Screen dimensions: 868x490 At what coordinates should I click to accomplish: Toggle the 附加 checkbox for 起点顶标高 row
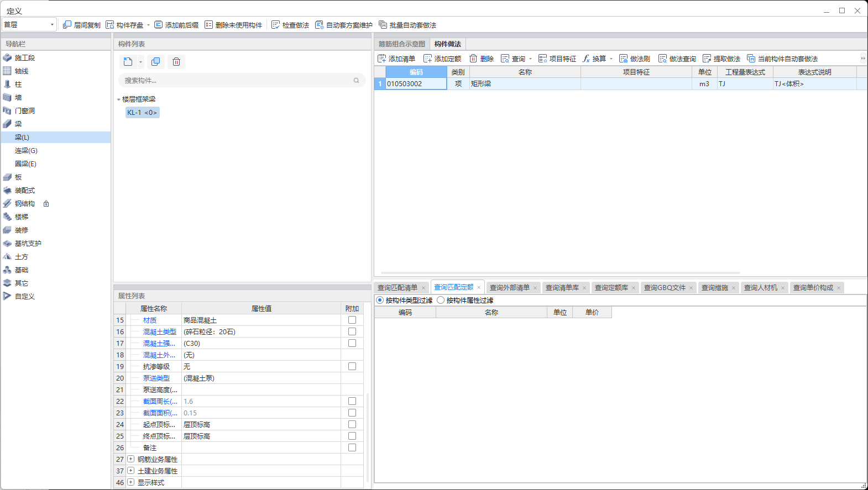(352, 424)
